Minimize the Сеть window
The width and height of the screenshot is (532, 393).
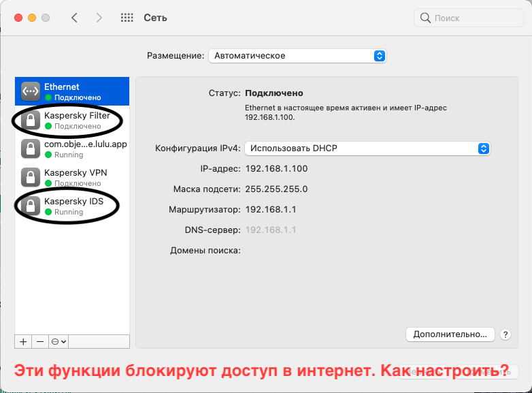pos(32,18)
